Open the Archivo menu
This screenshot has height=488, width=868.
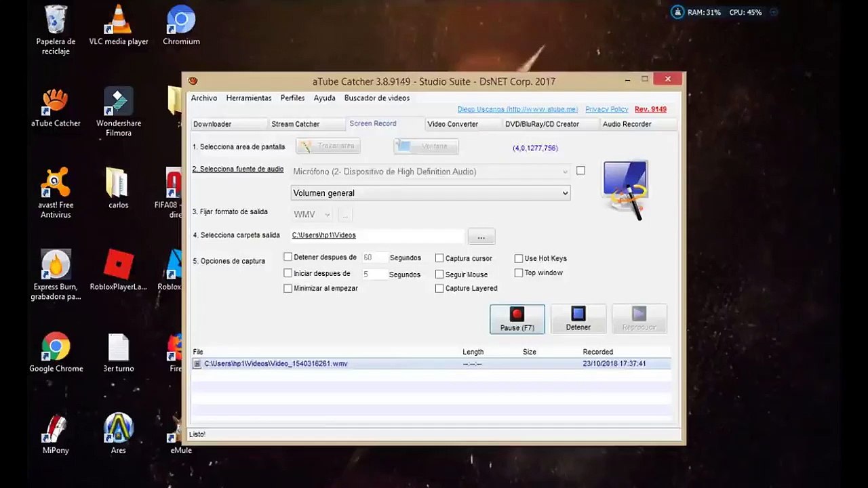click(x=204, y=98)
